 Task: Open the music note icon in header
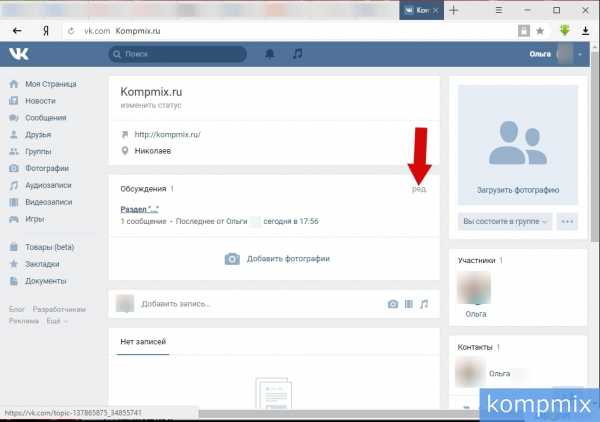coord(297,54)
